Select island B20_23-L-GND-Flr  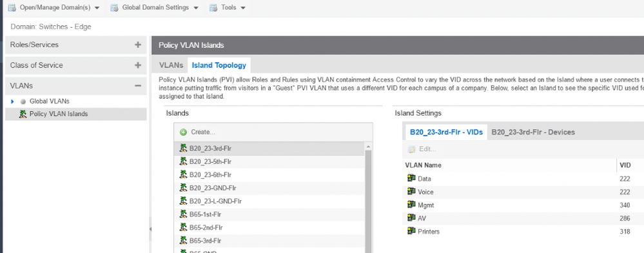[x=269, y=201]
